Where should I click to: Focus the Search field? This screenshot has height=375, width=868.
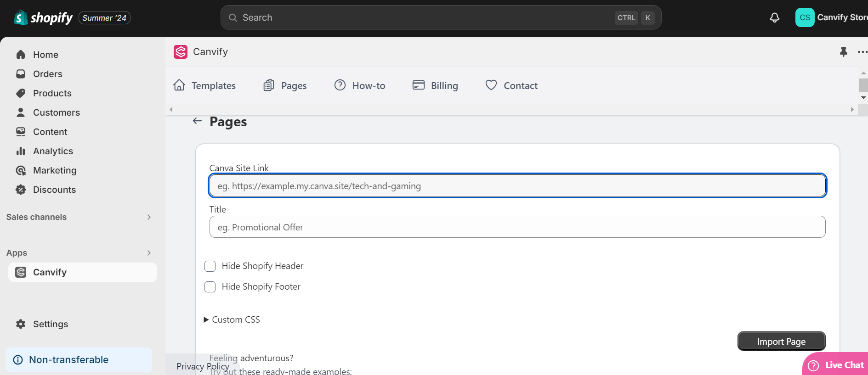pos(441,17)
